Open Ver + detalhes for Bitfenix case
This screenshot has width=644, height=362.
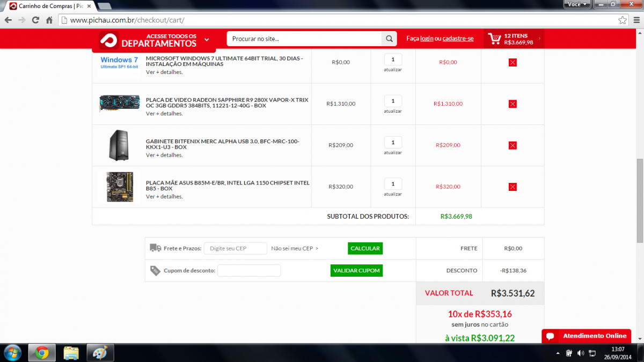pos(164,155)
